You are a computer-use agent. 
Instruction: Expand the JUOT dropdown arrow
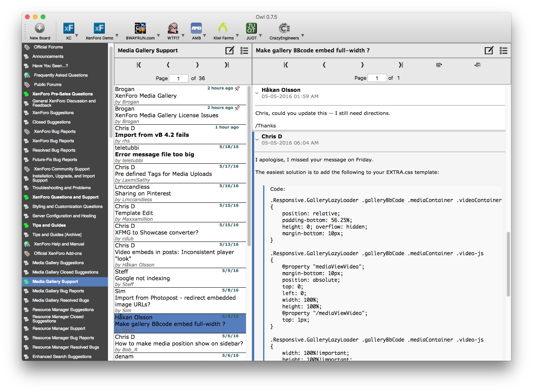tap(260, 36)
